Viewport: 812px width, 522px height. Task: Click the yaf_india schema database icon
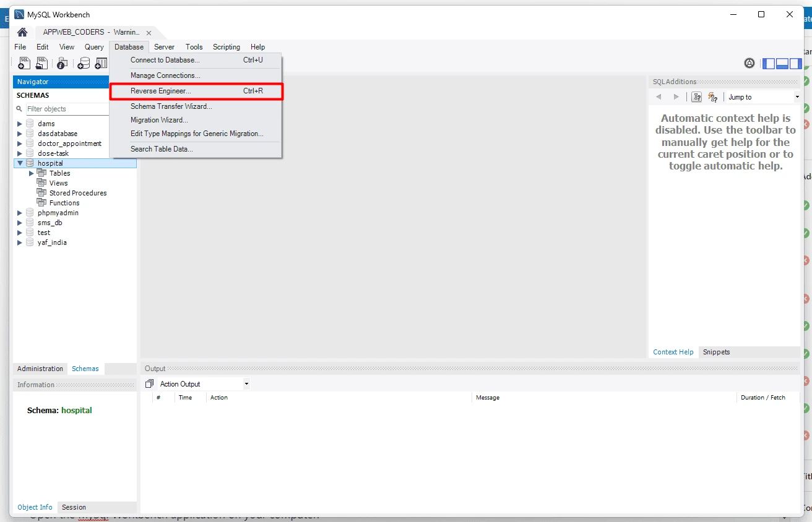tap(30, 242)
